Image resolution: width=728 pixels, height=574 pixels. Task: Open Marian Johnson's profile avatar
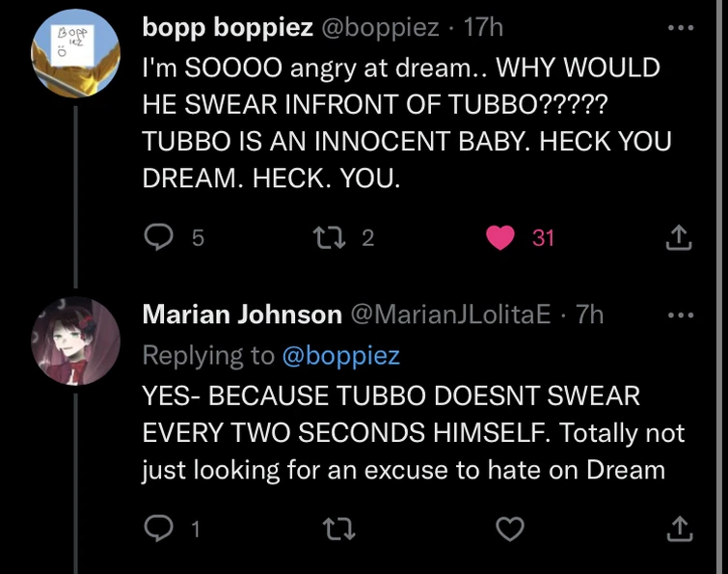pyautogui.click(x=75, y=342)
